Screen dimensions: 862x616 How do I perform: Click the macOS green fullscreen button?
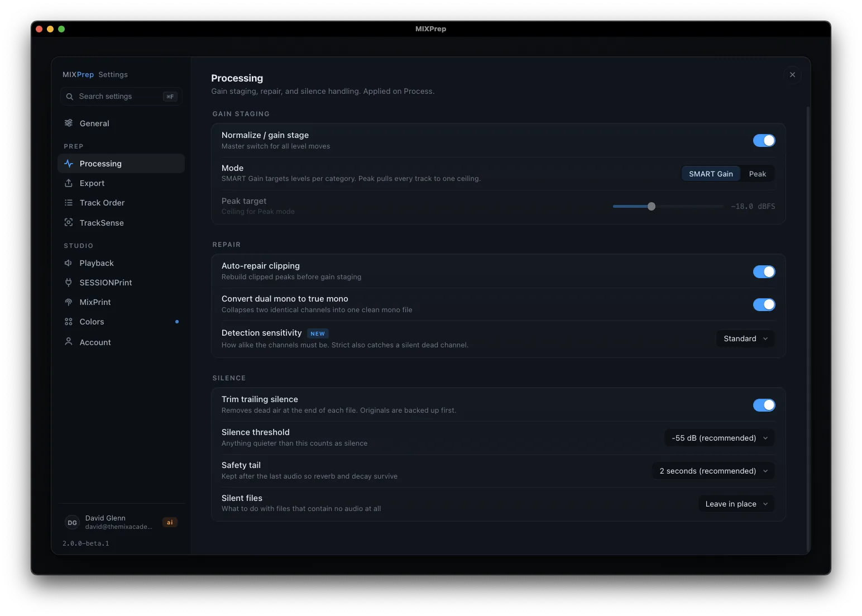click(x=61, y=29)
